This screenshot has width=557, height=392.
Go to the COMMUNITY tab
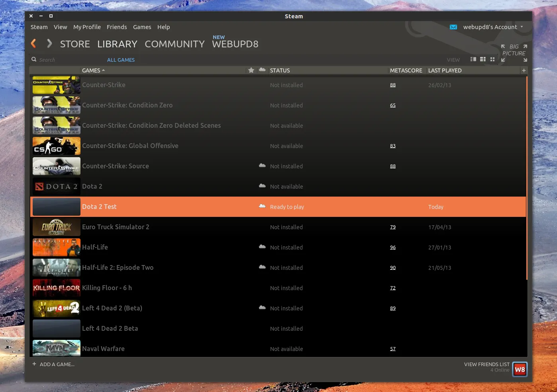175,44
